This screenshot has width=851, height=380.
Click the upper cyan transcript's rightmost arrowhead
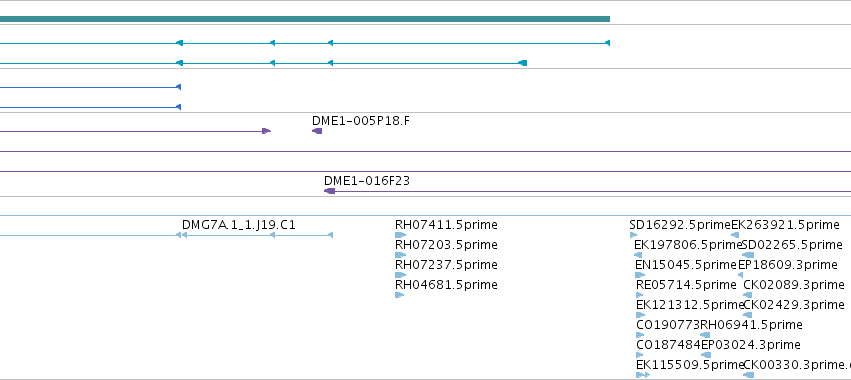pos(607,43)
